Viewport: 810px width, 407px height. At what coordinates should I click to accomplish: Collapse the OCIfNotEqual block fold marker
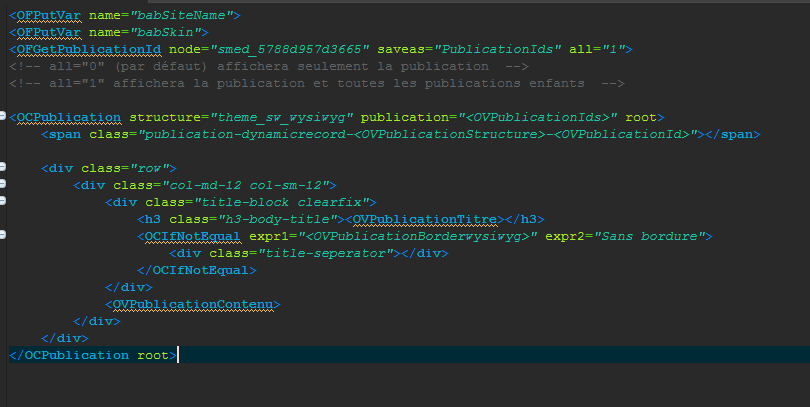pyautogui.click(x=4, y=236)
